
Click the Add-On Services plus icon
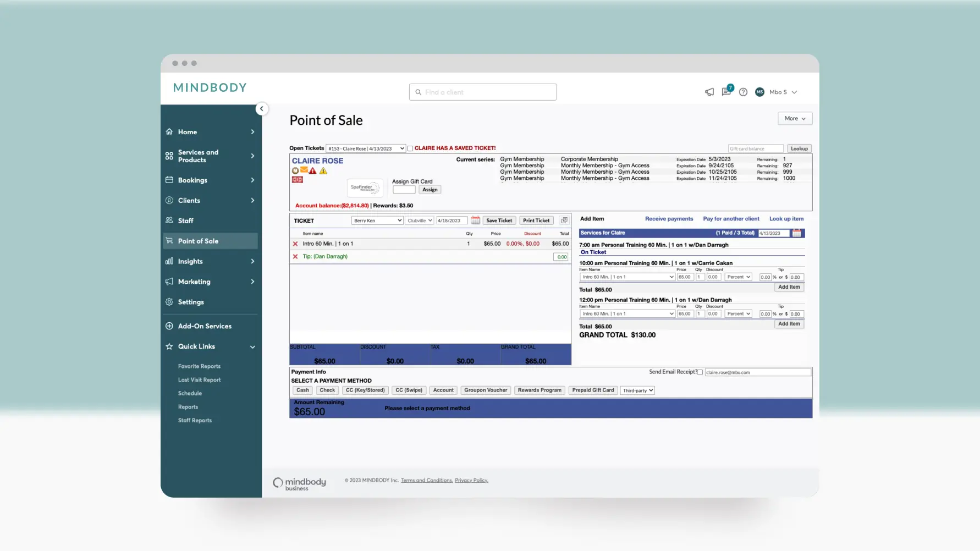coord(169,326)
